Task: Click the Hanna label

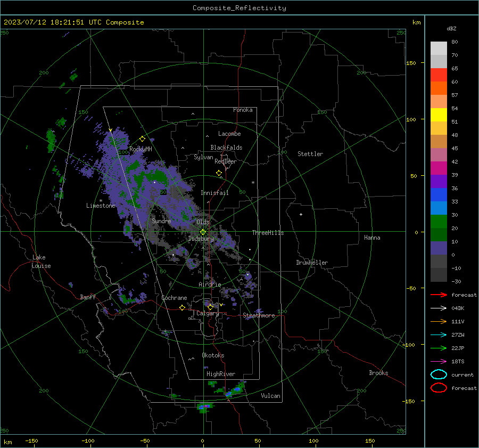Action: [x=372, y=238]
